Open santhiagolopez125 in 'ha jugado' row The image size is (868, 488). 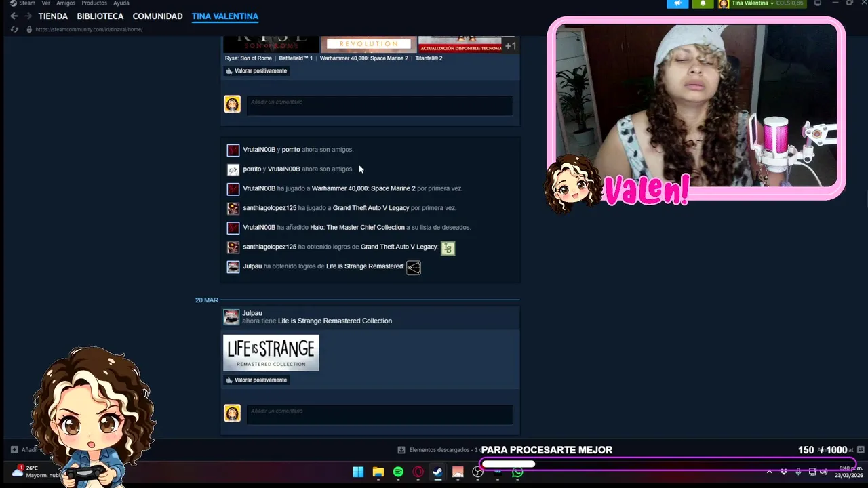click(x=270, y=208)
